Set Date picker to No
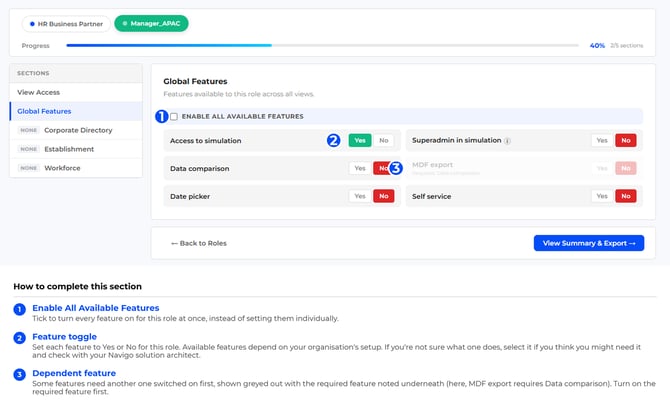670x402 pixels. pos(384,196)
